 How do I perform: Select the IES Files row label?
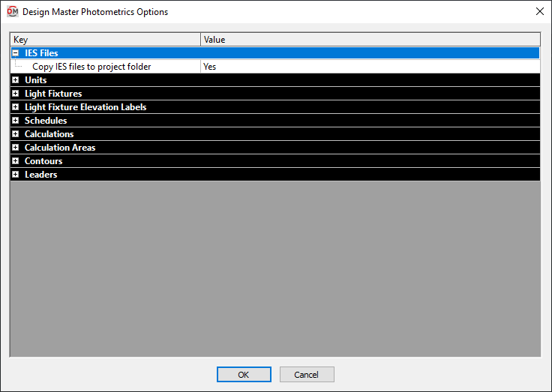(x=41, y=53)
